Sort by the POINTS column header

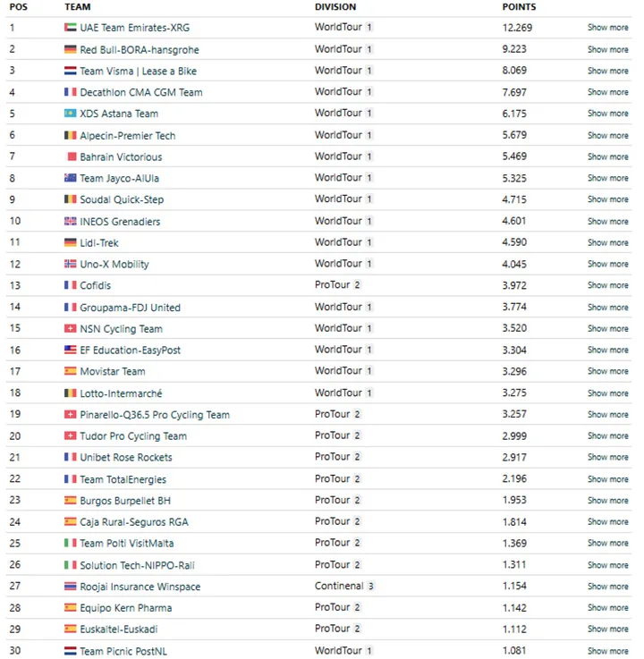point(519,7)
